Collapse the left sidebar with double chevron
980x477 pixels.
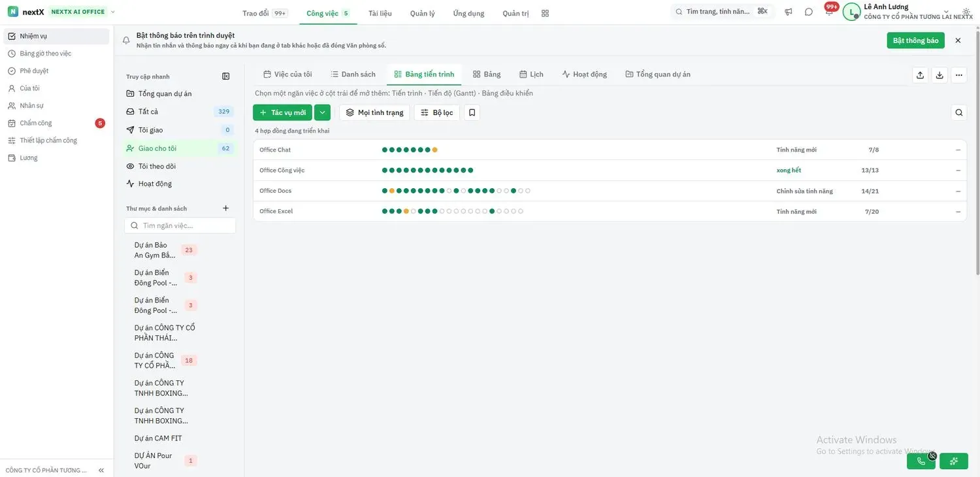tap(101, 470)
